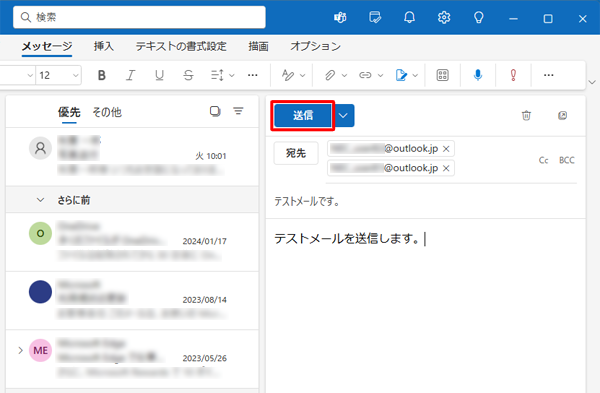Toggle bold formatting
This screenshot has height=393, width=600.
[x=101, y=75]
